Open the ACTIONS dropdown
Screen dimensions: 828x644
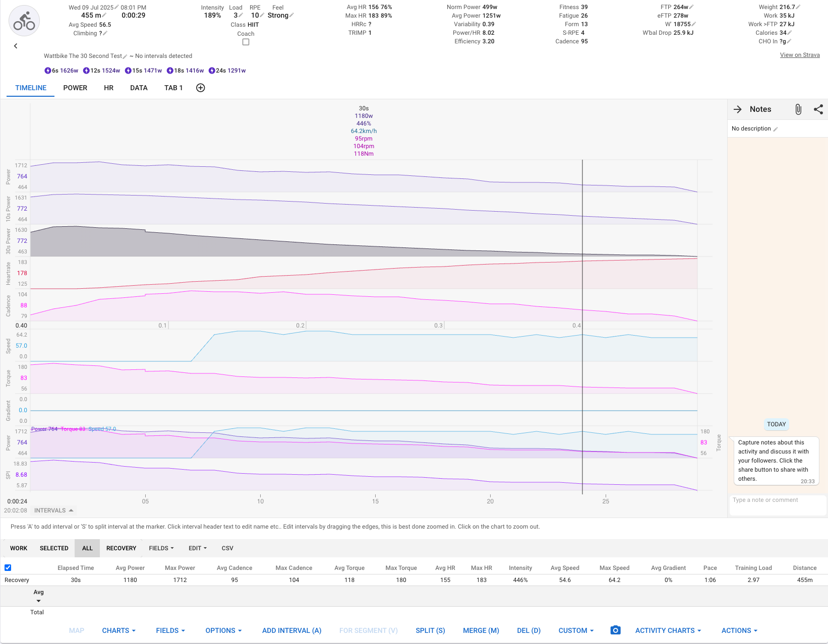pyautogui.click(x=739, y=630)
